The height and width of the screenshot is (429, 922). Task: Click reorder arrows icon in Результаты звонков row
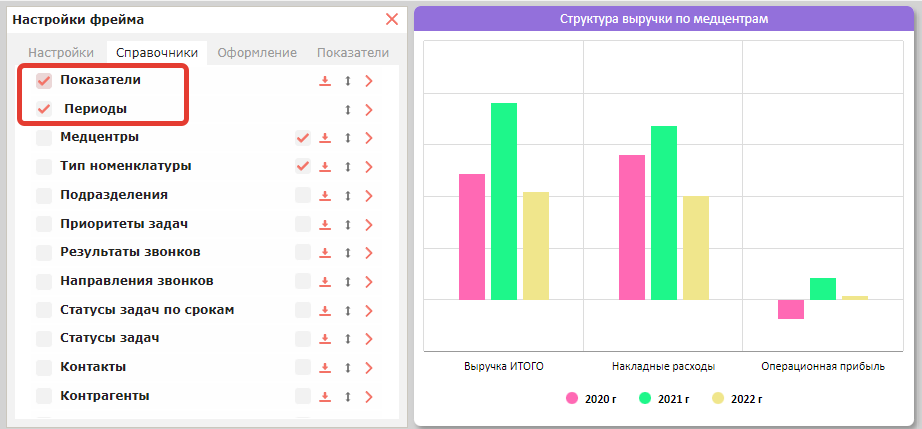348,253
